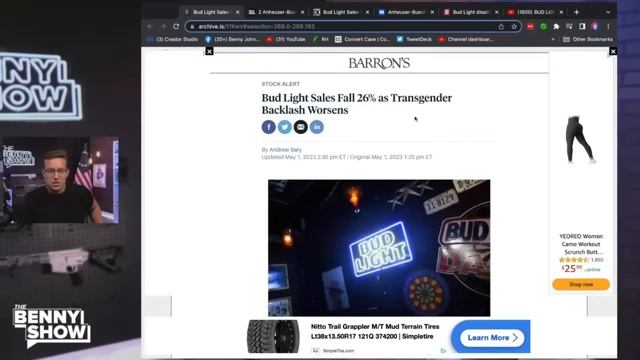The image size is (640, 360).
Task: Click the star rating in Amazon ad
Action: tap(573, 260)
